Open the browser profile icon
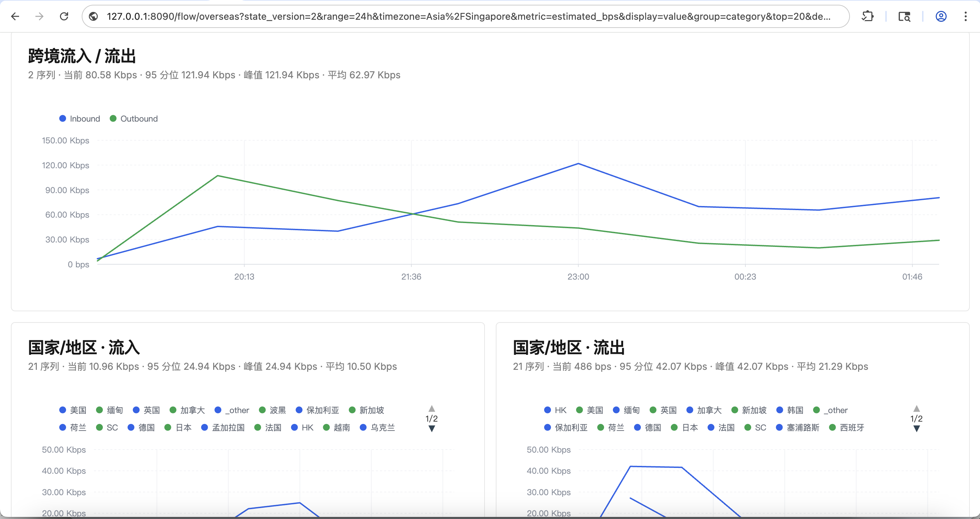Image resolution: width=980 pixels, height=519 pixels. coord(941,16)
